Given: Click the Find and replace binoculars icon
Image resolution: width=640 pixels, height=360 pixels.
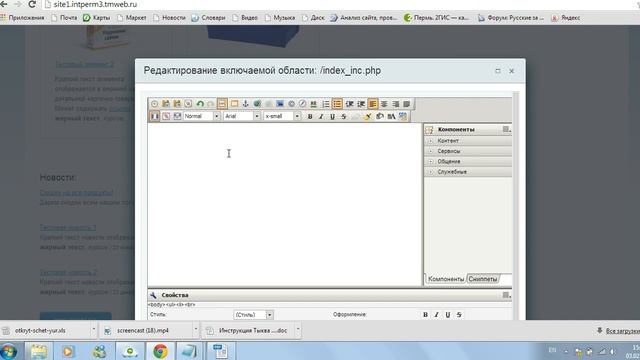Looking at the screenshot, I should click(391, 116).
